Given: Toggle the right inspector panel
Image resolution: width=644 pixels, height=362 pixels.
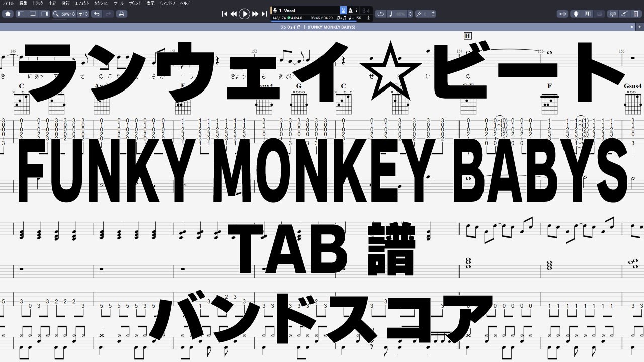Looking at the screenshot, I should click(44, 14).
